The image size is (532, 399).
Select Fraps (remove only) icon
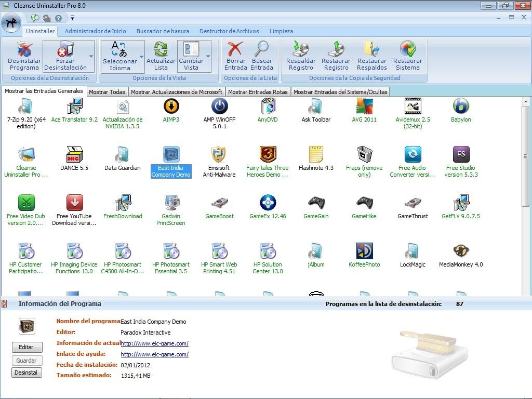tap(364, 154)
